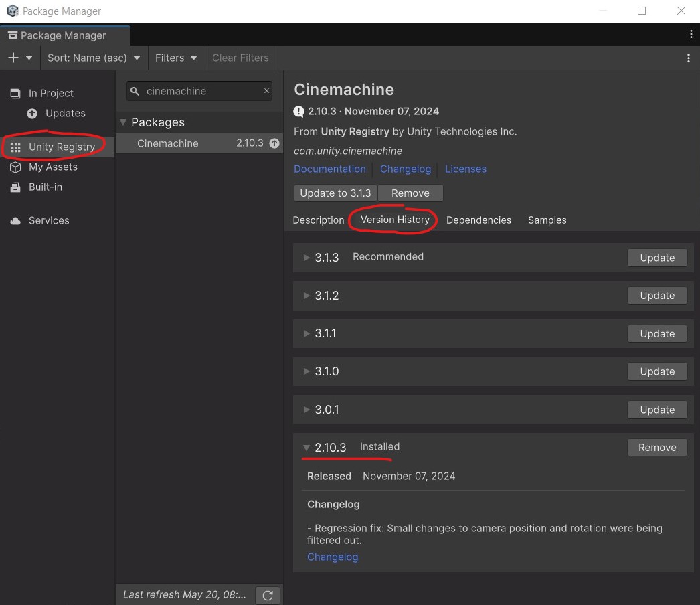The height and width of the screenshot is (605, 700).
Task: Click Update for version 3.1.3
Action: point(657,258)
